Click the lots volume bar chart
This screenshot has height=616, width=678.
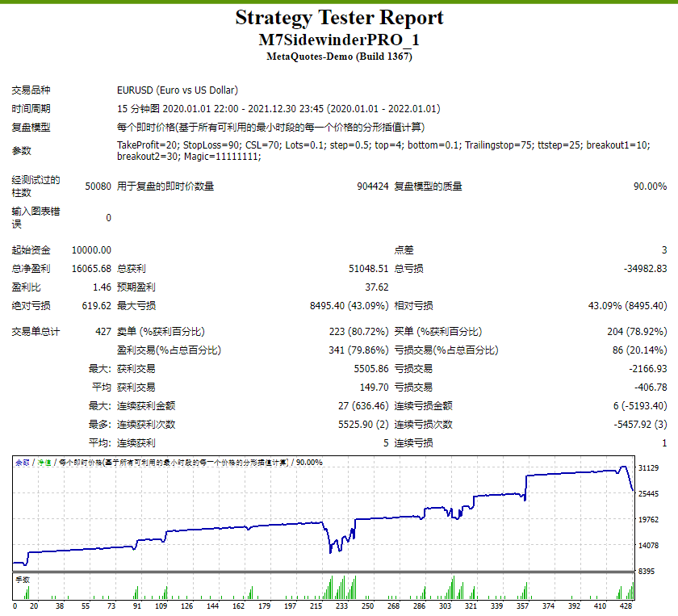coord(324,587)
